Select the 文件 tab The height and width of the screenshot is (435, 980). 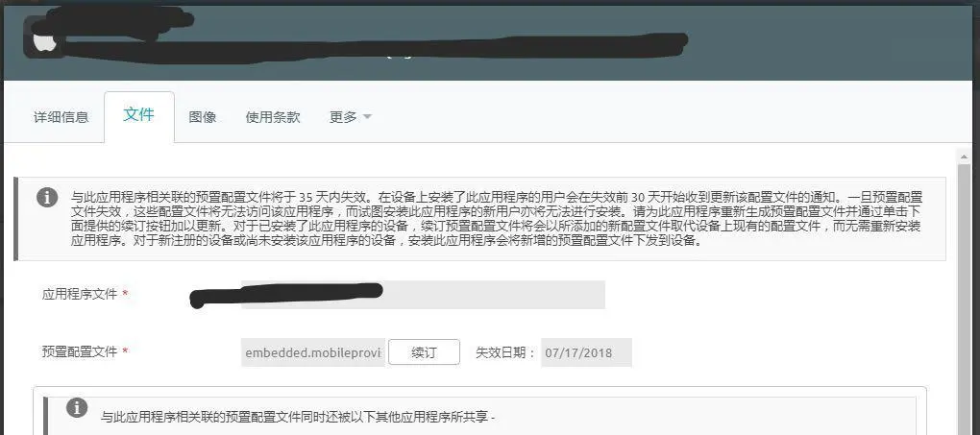pos(138,115)
